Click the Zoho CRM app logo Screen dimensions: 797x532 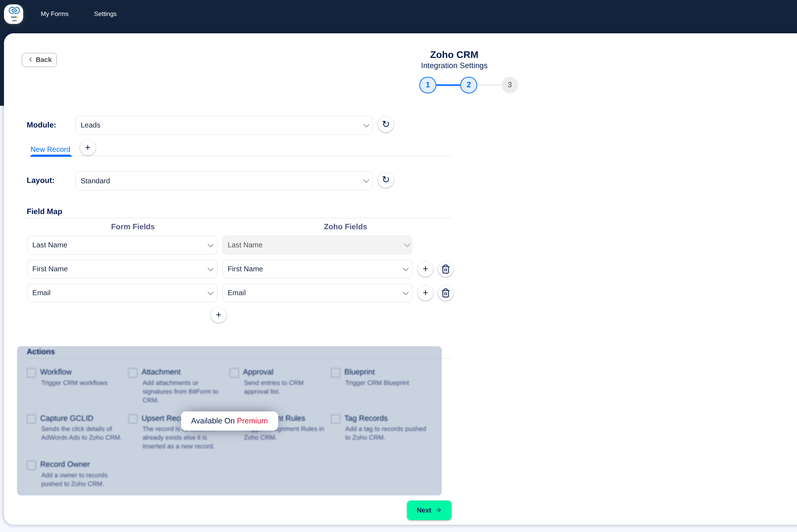coord(14,14)
